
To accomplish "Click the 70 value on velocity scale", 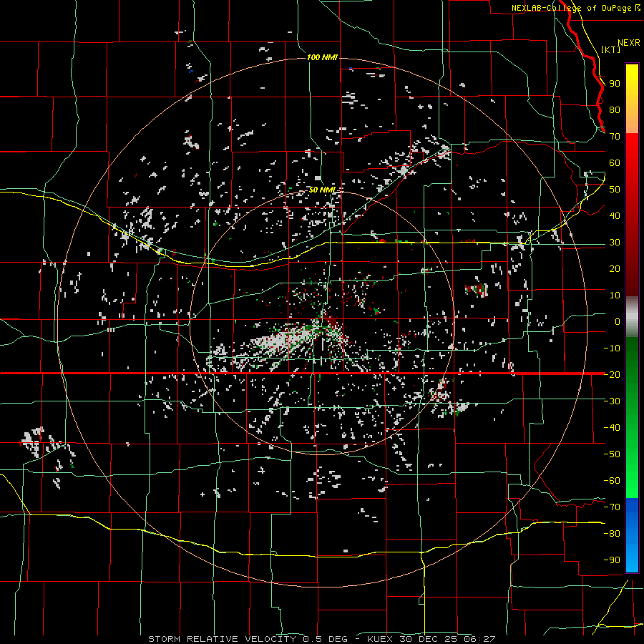I will click(615, 137).
